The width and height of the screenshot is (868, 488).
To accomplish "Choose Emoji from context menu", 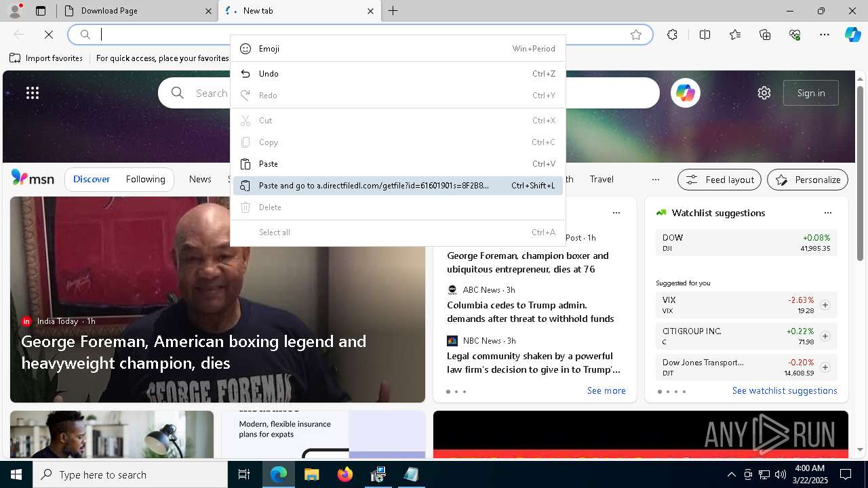I will 398,49.
